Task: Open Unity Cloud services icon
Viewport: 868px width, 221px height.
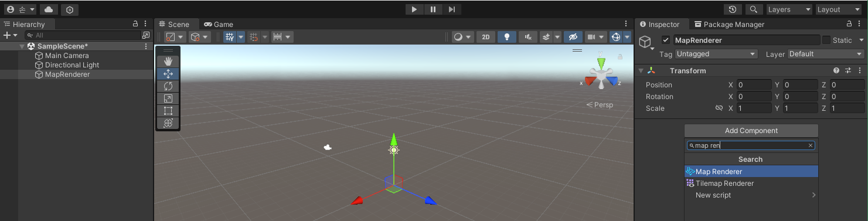Action: [49, 9]
